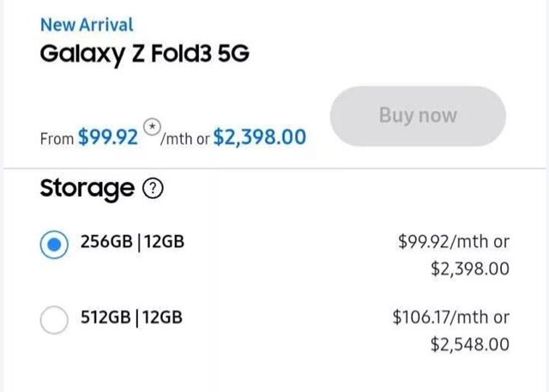Image resolution: width=549 pixels, height=392 pixels.
Task: Click the New Arrival label
Action: (87, 25)
